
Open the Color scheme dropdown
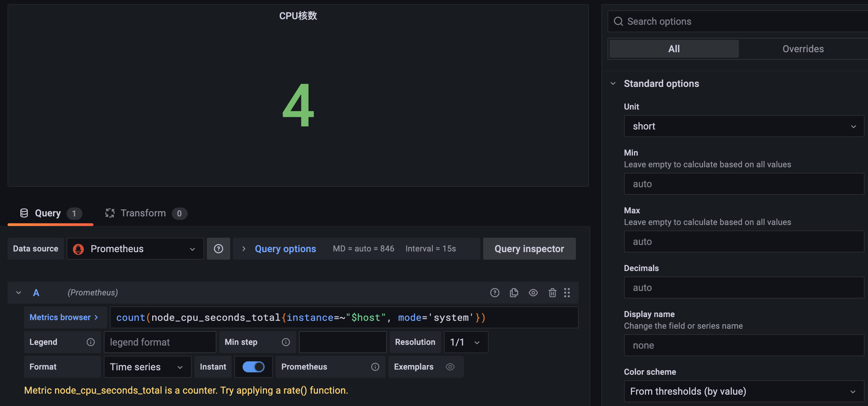pyautogui.click(x=744, y=391)
